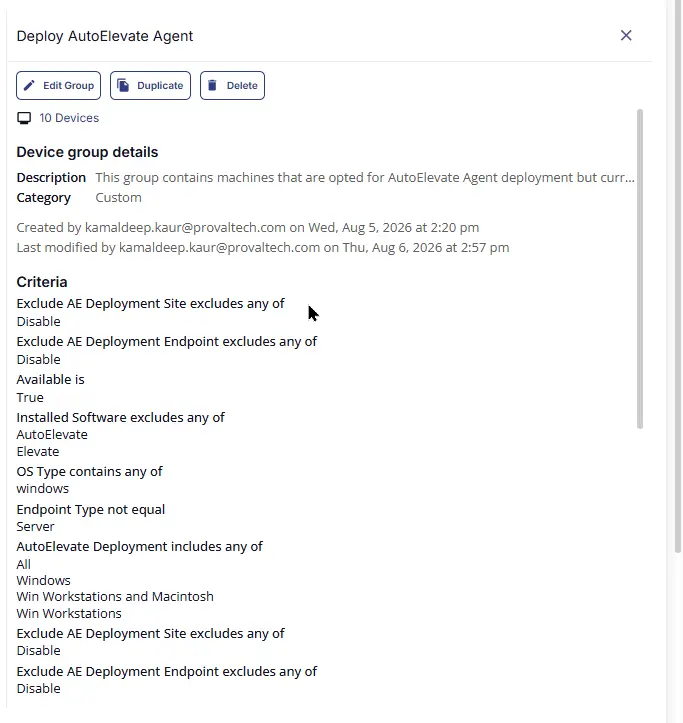This screenshot has width=683, height=723.
Task: Click 'Endpoint Type not equal' criterion
Action: click(x=91, y=510)
